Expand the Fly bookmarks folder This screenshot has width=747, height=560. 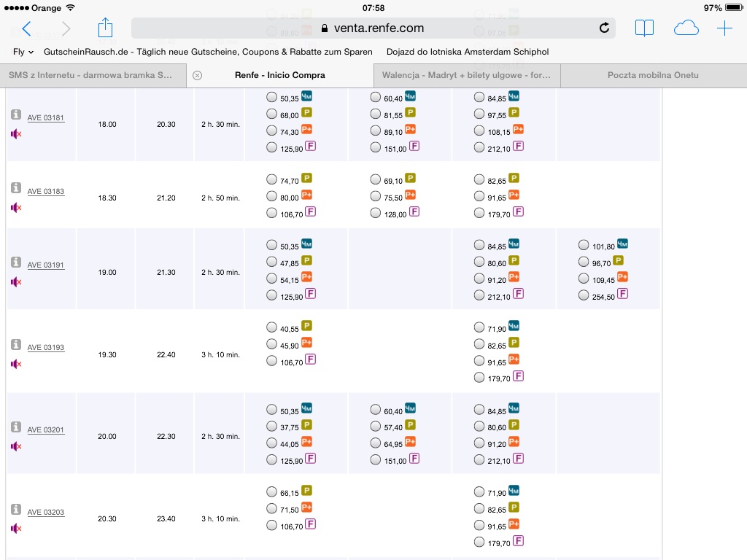pyautogui.click(x=23, y=52)
